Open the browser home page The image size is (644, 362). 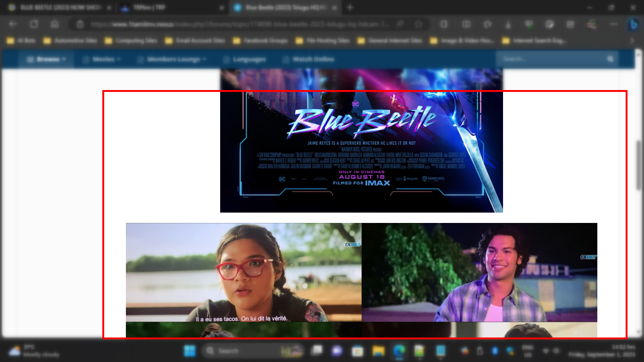[55, 24]
